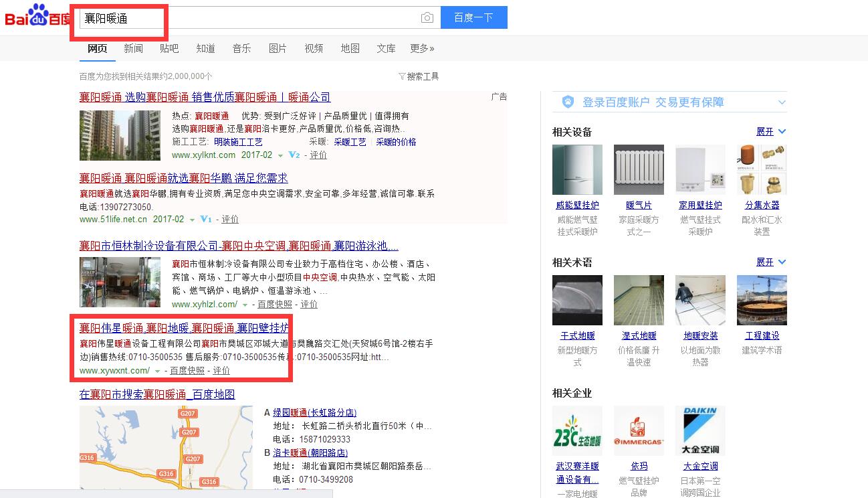Expand the dropdown arrow beside www.xywxnt.com
The height and width of the screenshot is (498, 868).
[157, 371]
